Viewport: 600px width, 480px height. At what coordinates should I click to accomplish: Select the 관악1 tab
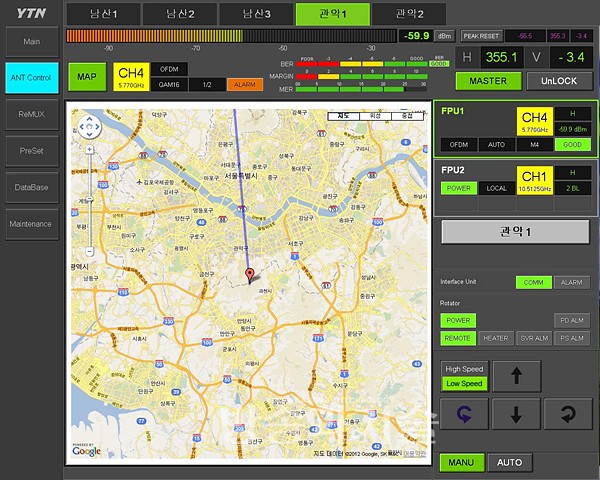click(333, 14)
